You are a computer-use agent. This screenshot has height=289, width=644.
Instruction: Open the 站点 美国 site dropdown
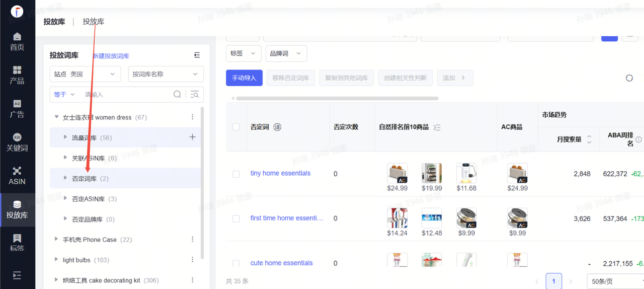pyautogui.click(x=85, y=74)
